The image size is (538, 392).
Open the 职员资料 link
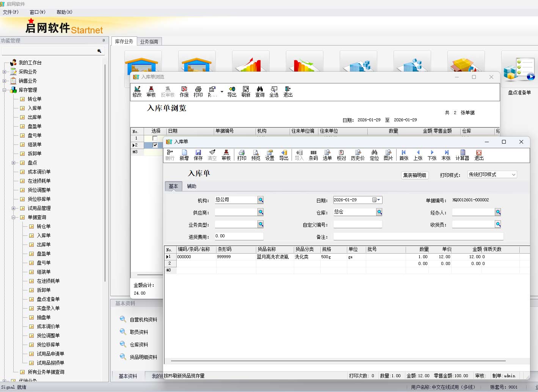coord(139,332)
